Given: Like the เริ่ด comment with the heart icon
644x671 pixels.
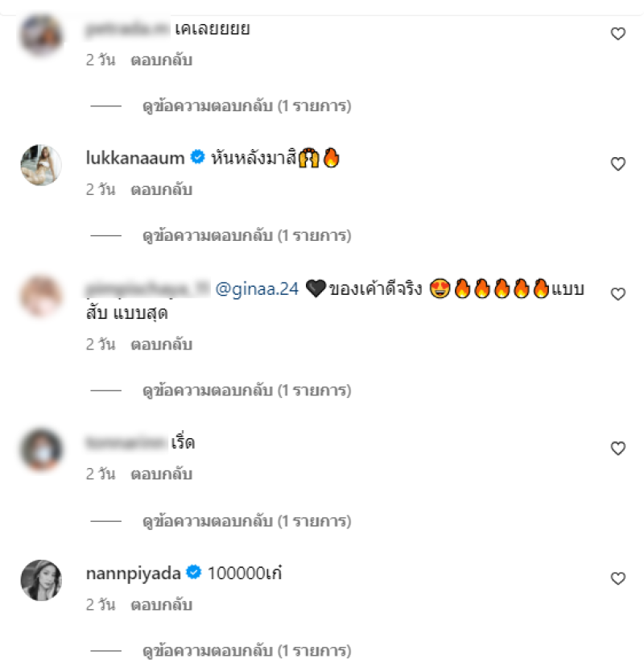Looking at the screenshot, I should [x=618, y=449].
